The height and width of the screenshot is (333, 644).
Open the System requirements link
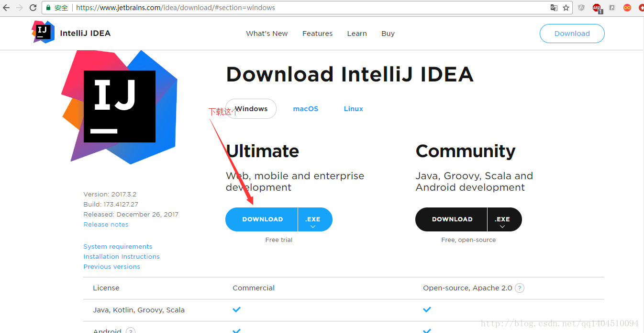pos(118,246)
